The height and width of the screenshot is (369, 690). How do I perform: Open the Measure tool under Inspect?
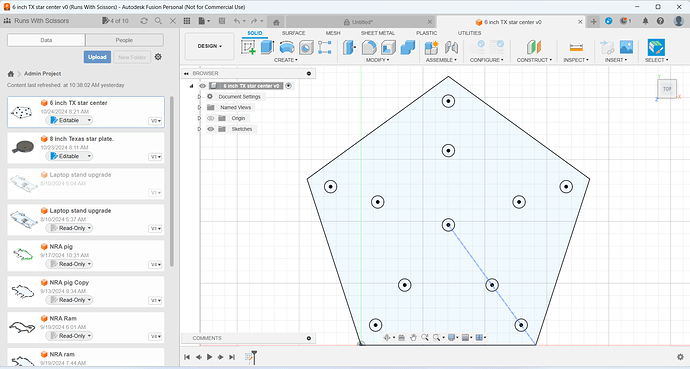576,47
